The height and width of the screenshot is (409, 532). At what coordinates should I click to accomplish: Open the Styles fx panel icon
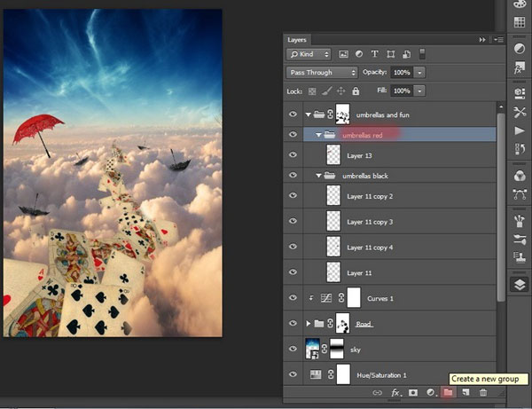tap(520, 67)
